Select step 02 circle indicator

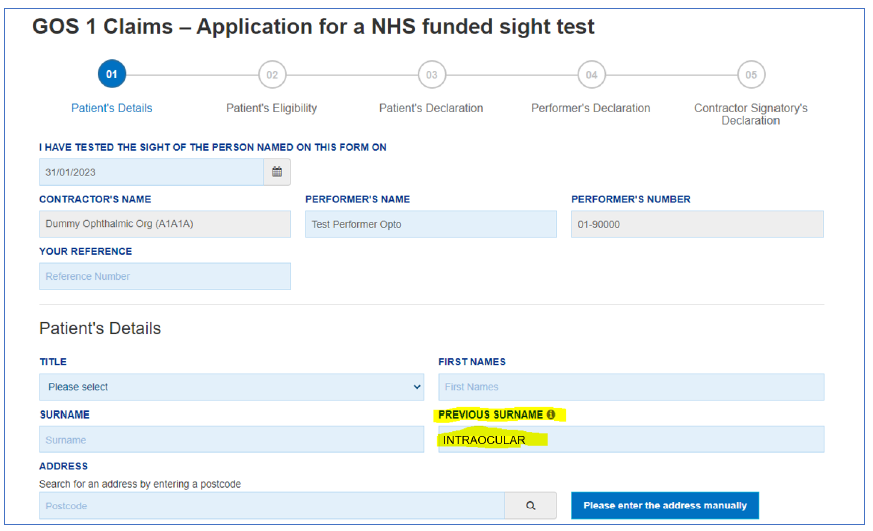pyautogui.click(x=272, y=75)
